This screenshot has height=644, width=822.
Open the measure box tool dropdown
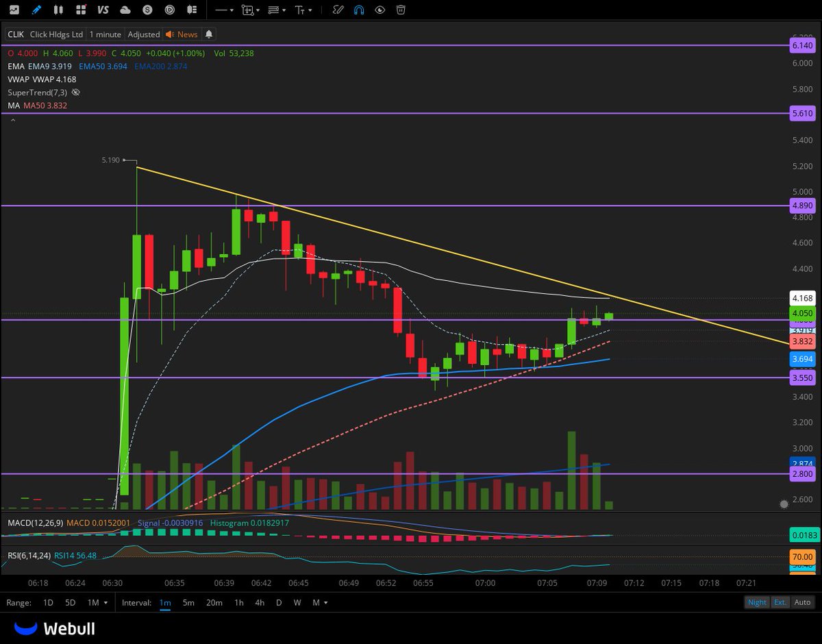click(x=251, y=10)
